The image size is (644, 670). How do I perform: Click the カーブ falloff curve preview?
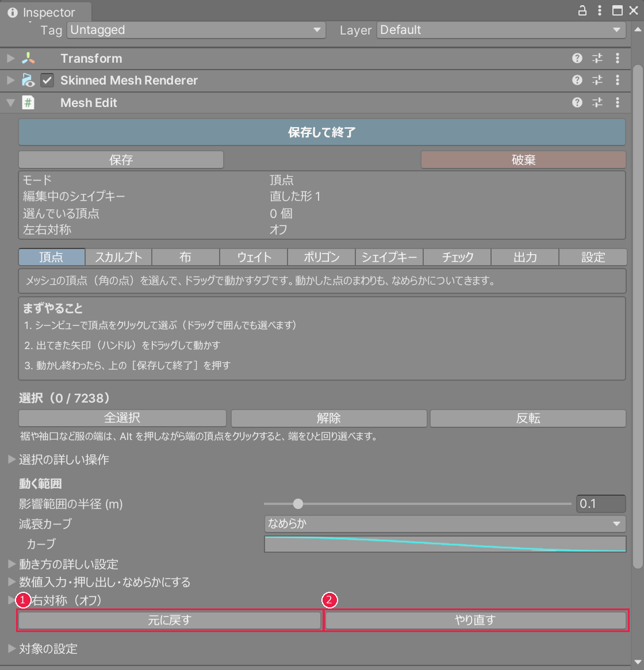[445, 544]
